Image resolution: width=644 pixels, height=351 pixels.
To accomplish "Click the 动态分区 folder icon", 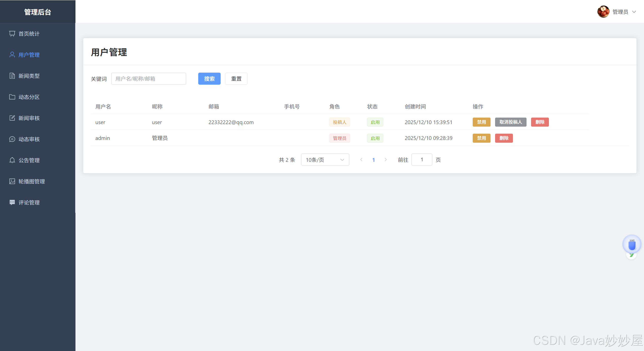I will [x=12, y=97].
